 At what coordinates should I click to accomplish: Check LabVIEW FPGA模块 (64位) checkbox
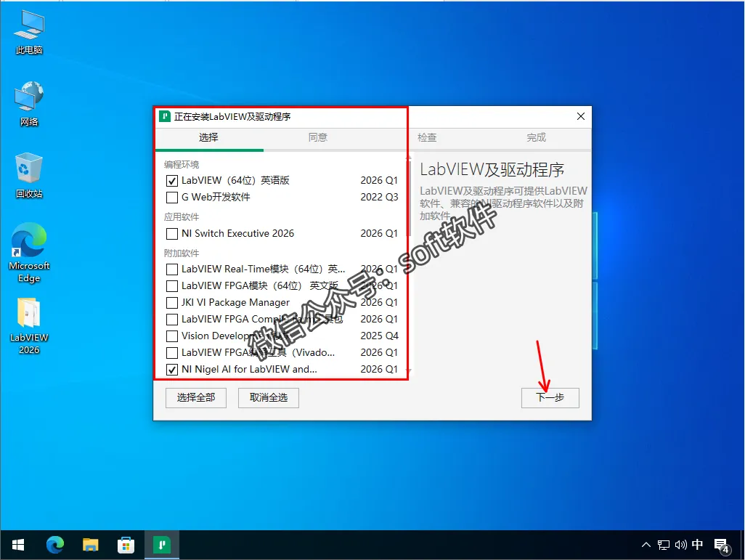pyautogui.click(x=172, y=286)
